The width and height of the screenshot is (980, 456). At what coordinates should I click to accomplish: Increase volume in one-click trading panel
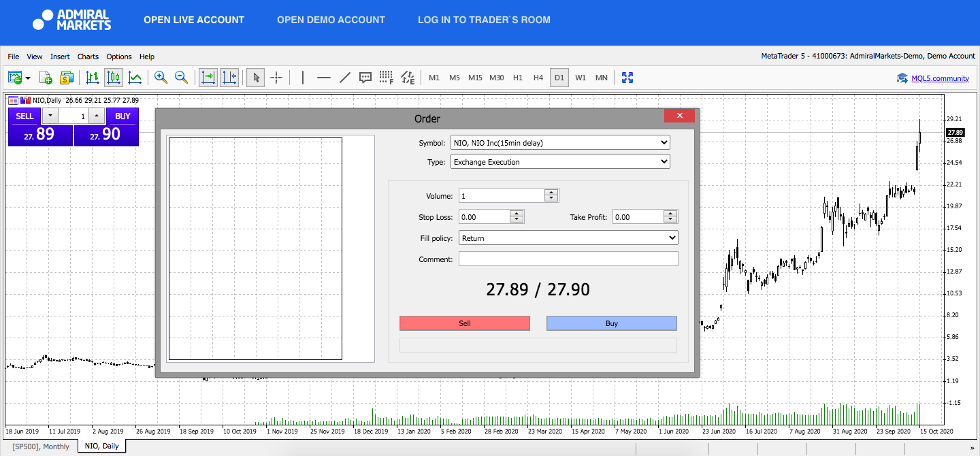click(97, 116)
